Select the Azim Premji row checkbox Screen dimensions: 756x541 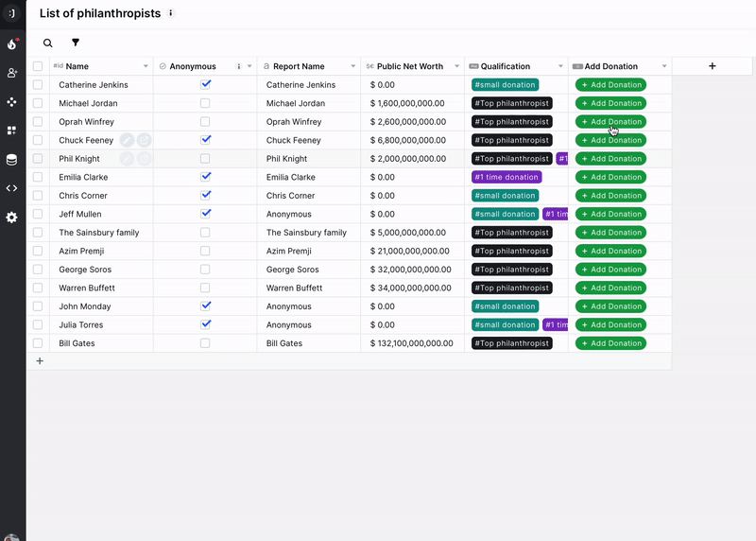click(x=38, y=251)
